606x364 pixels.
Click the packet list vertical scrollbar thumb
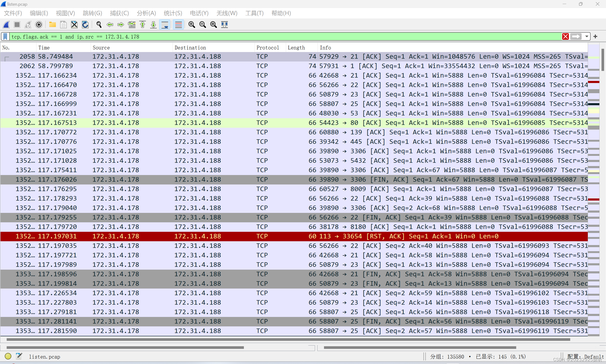coord(603,60)
